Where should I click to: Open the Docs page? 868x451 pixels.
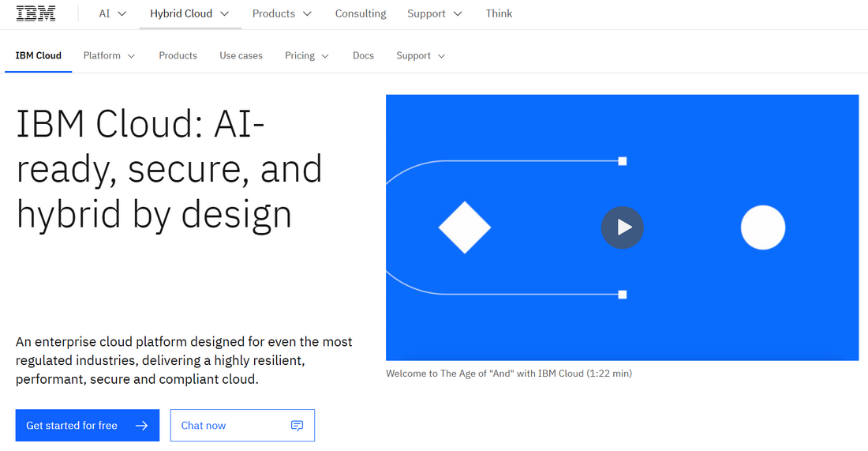363,56
